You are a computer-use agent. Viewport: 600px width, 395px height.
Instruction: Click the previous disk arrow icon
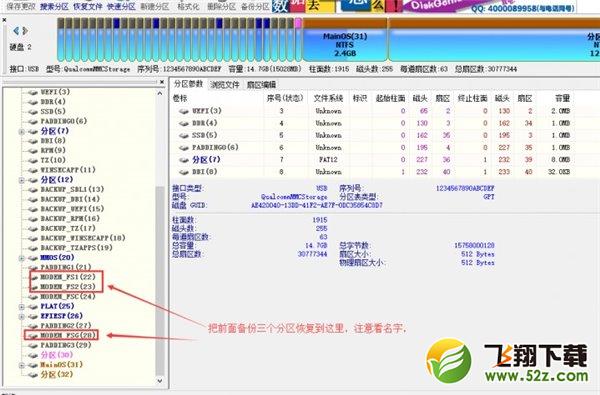[x=16, y=31]
